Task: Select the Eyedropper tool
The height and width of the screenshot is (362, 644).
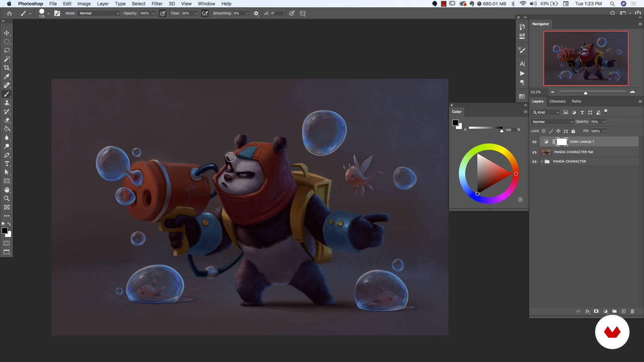Action: point(7,76)
